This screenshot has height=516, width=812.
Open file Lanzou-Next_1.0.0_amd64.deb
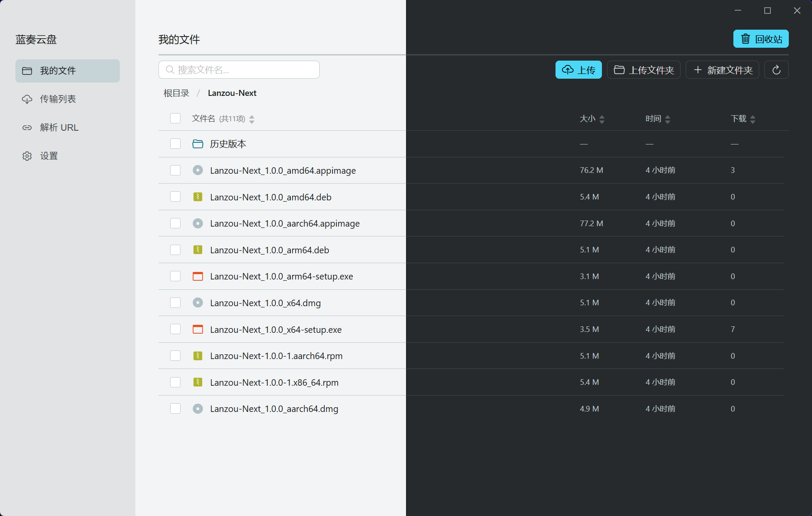271,197
